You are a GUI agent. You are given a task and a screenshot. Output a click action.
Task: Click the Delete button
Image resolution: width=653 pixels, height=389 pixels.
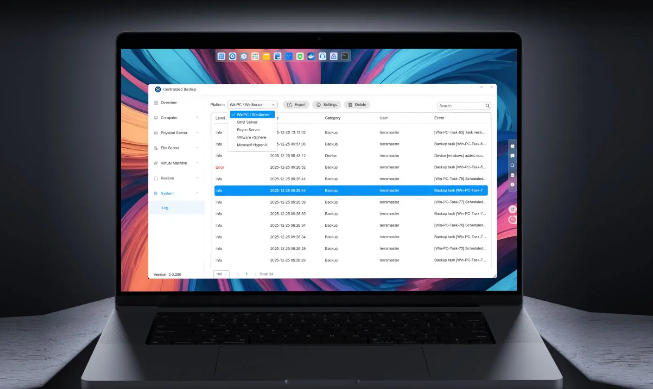coord(357,105)
